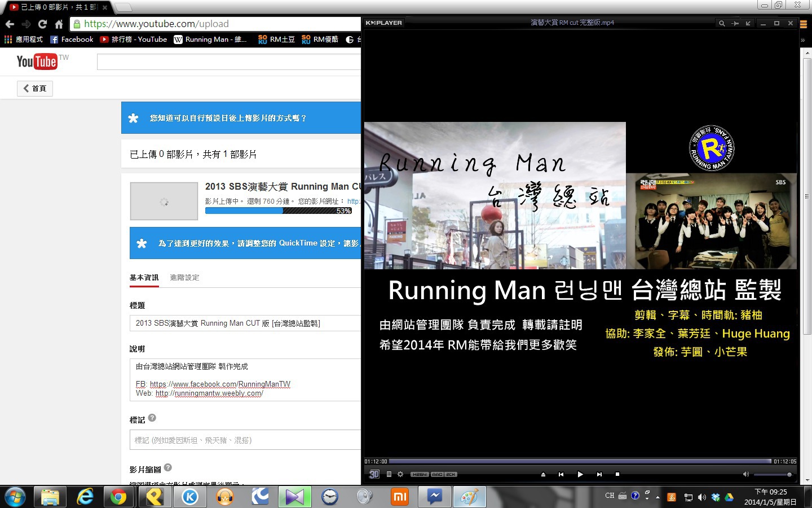Mute KMPlayer audio via speaker icon

pyautogui.click(x=745, y=474)
